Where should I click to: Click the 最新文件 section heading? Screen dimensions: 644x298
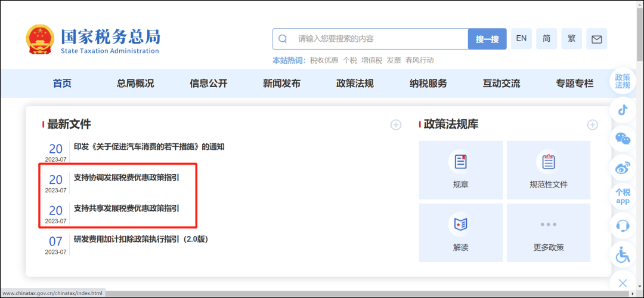click(x=69, y=124)
